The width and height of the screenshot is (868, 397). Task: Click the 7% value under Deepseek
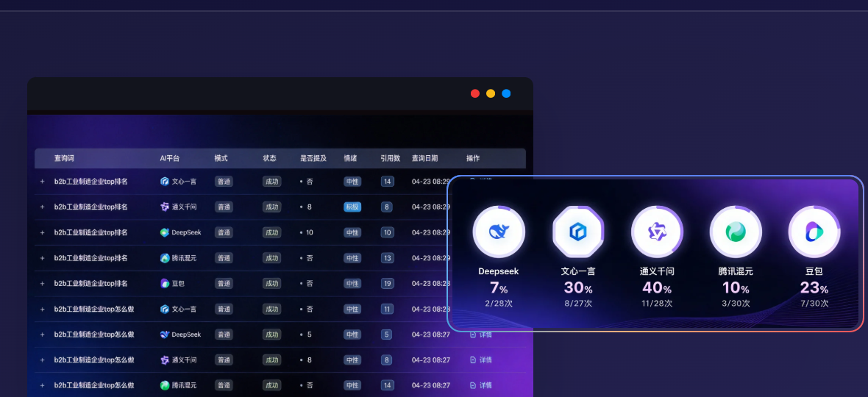coord(499,288)
